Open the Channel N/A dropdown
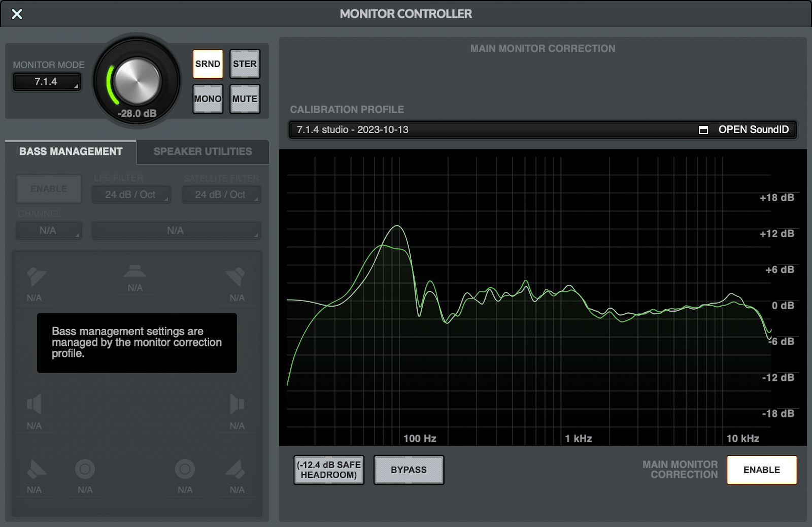 (49, 230)
